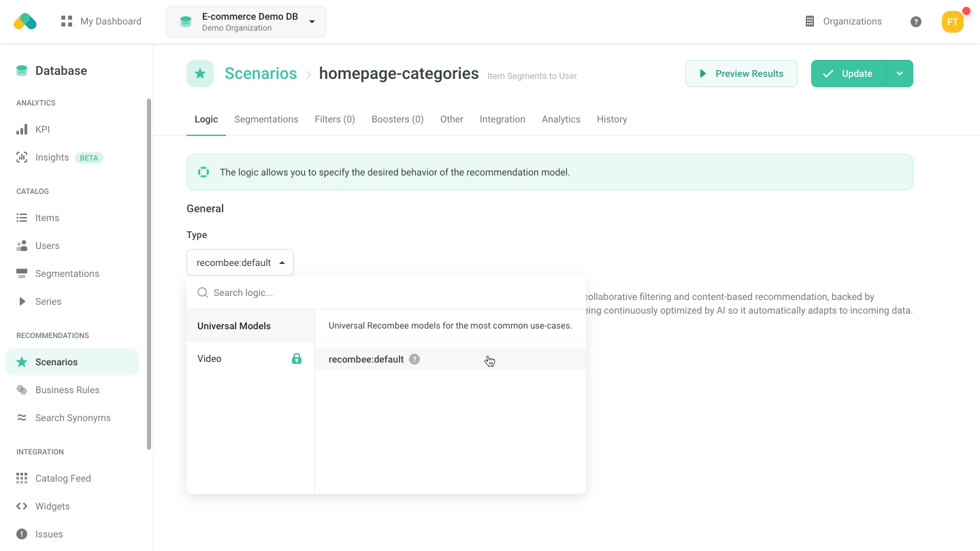980x551 pixels.
Task: Click the Insights sidebar icon
Action: click(22, 157)
